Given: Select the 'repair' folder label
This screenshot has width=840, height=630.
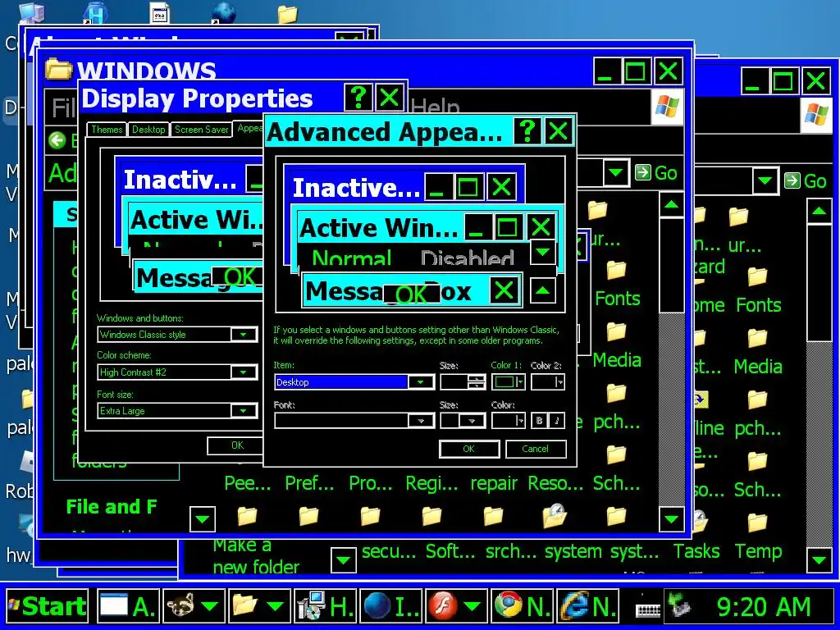Looking at the screenshot, I should (x=493, y=483).
